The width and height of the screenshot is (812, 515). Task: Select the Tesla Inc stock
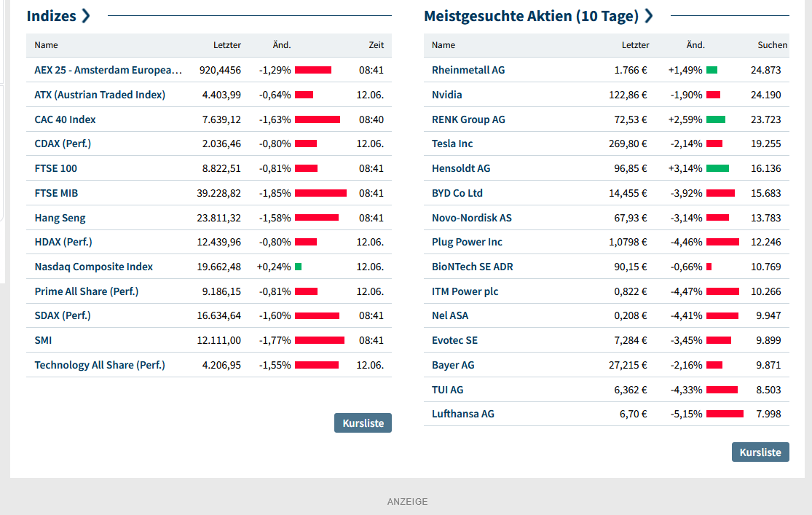pos(452,144)
